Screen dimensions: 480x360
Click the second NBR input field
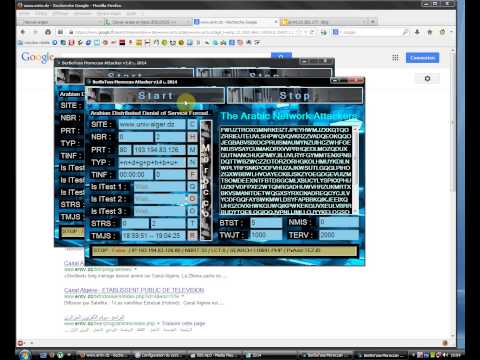coord(170,137)
